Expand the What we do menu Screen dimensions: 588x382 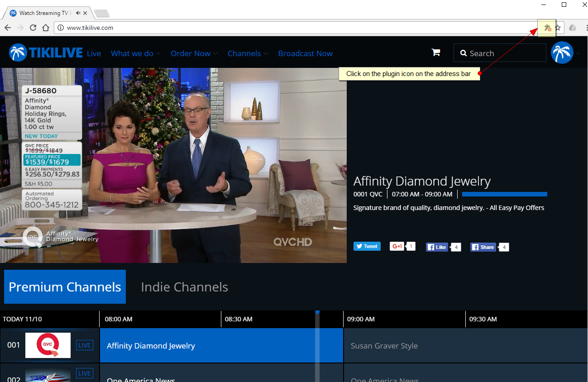(136, 53)
